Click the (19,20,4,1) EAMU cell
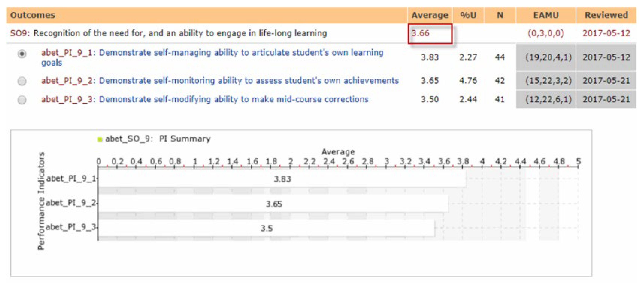Image resolution: width=644 pixels, height=283 pixels. pos(548,57)
